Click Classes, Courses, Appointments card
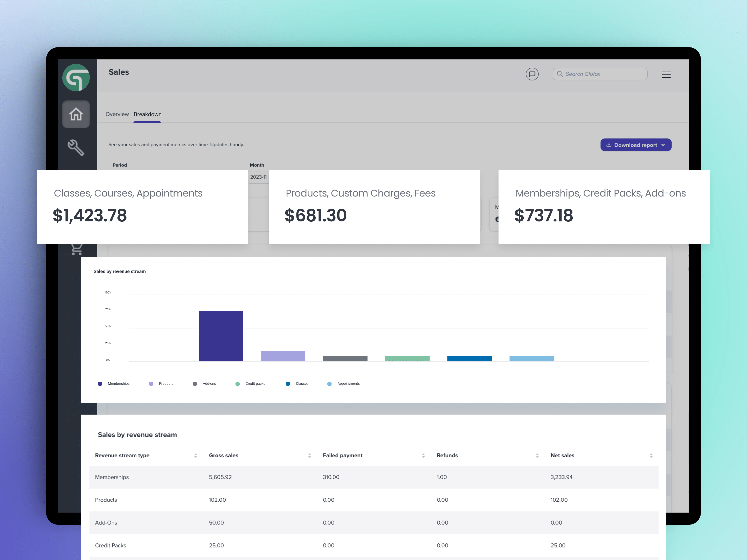 click(142, 207)
